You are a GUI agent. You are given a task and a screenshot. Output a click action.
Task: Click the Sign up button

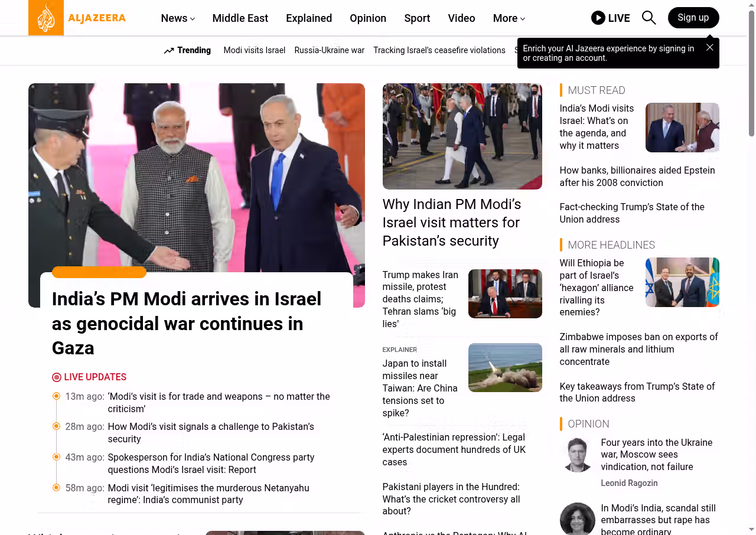[693, 18]
